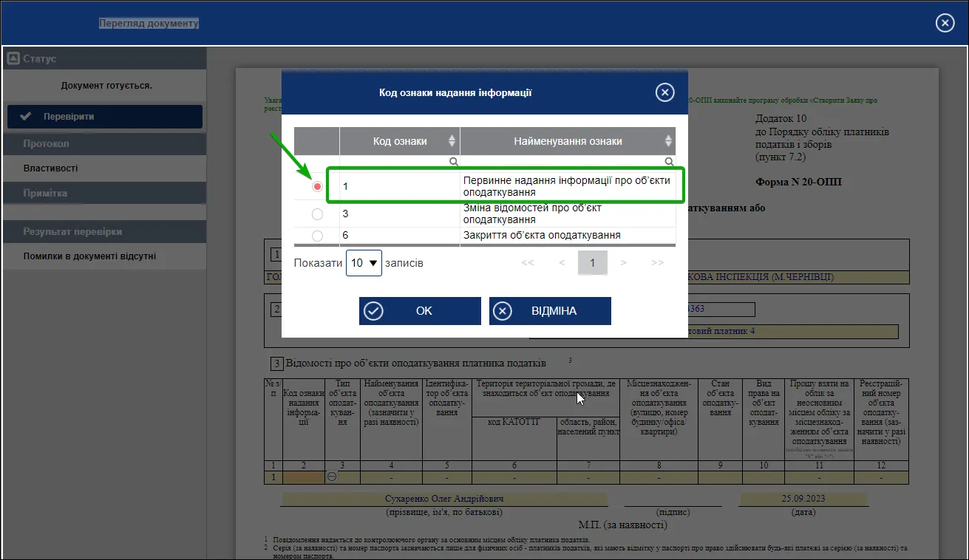Sort by Код ознаки column arrows
This screenshot has width=969, height=560.
point(452,141)
